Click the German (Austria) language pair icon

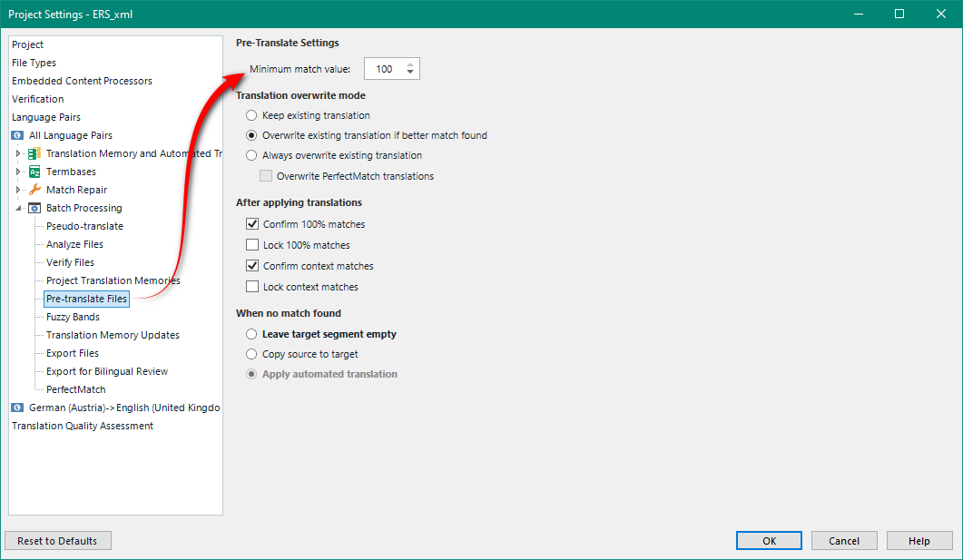[17, 408]
